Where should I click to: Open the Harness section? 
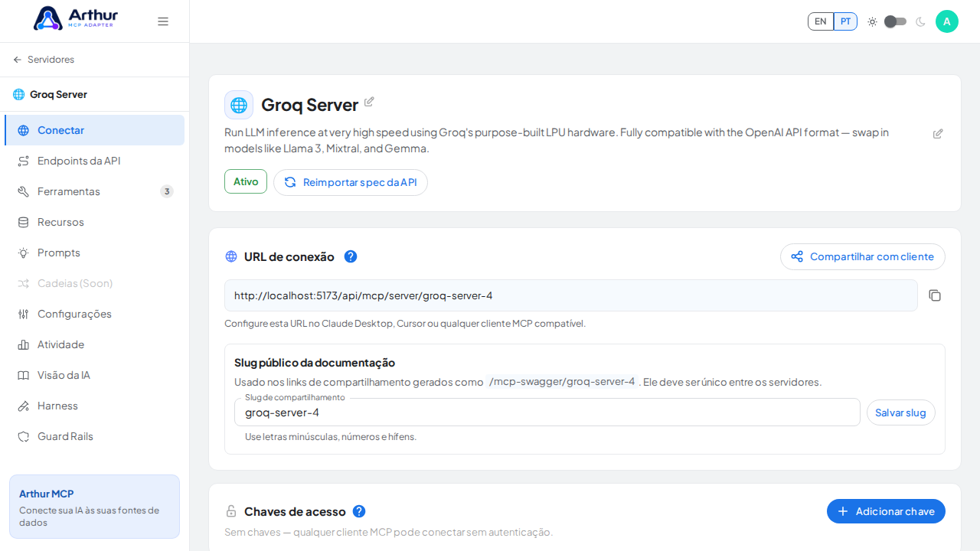point(94,406)
